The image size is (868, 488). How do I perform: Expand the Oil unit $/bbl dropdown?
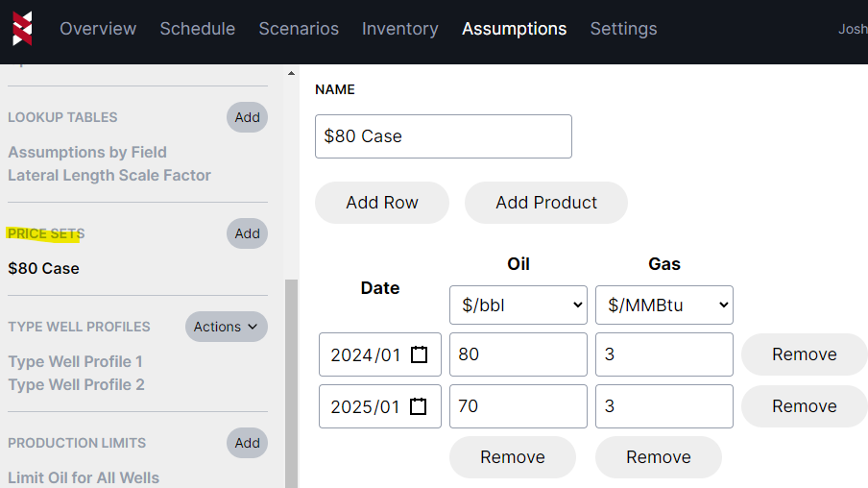[518, 305]
